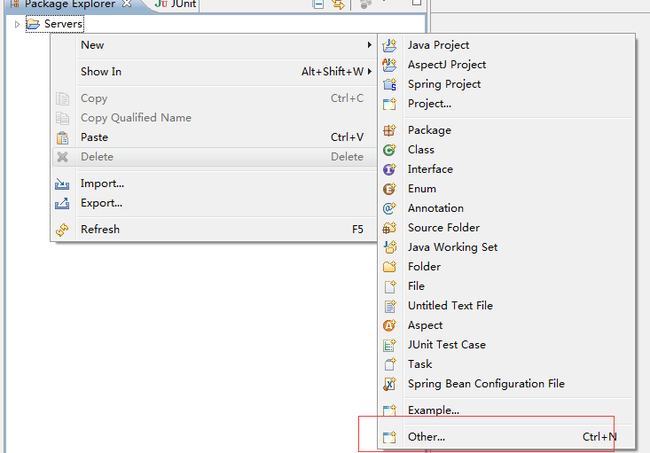This screenshot has height=453, width=650.
Task: Click the Annotation @ icon
Action: pyautogui.click(x=389, y=208)
